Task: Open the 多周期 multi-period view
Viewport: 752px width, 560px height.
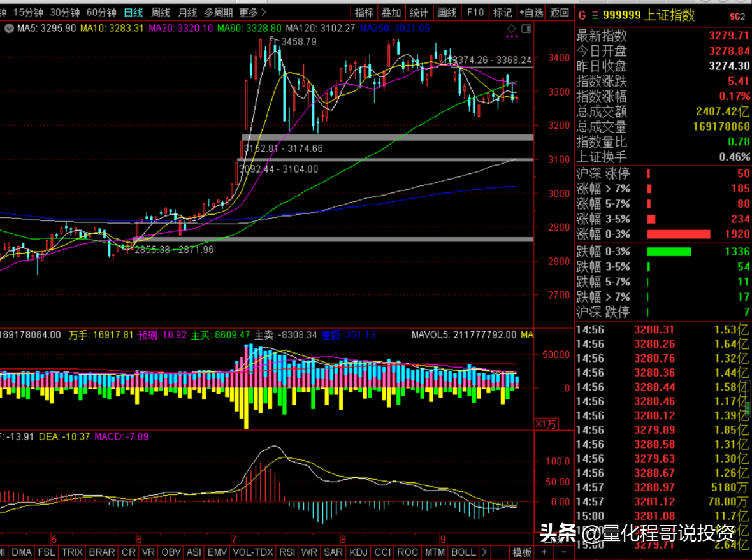Action: pos(218,13)
